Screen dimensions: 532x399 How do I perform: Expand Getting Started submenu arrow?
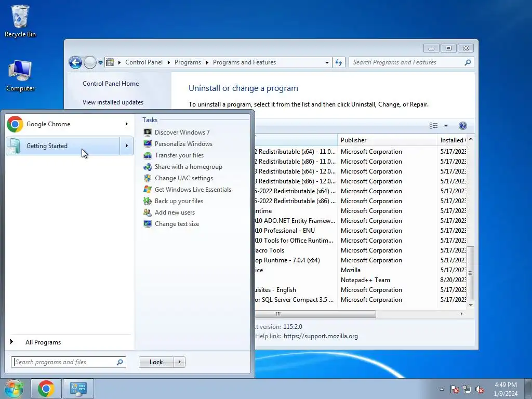click(127, 146)
